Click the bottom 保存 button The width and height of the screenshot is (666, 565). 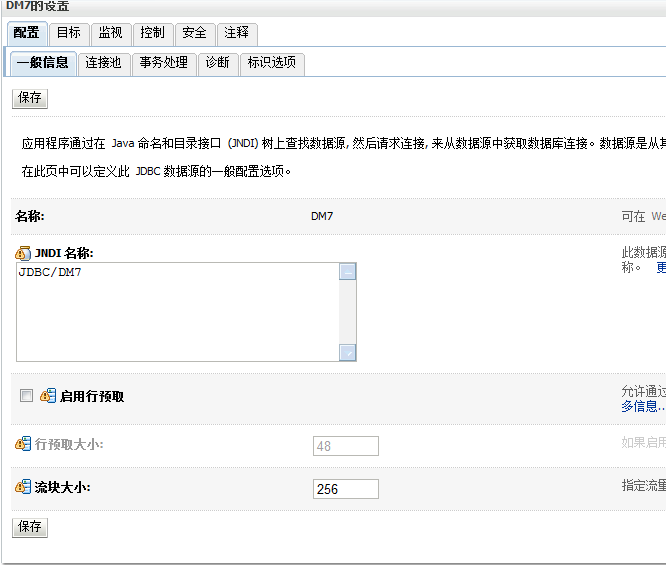point(30,527)
